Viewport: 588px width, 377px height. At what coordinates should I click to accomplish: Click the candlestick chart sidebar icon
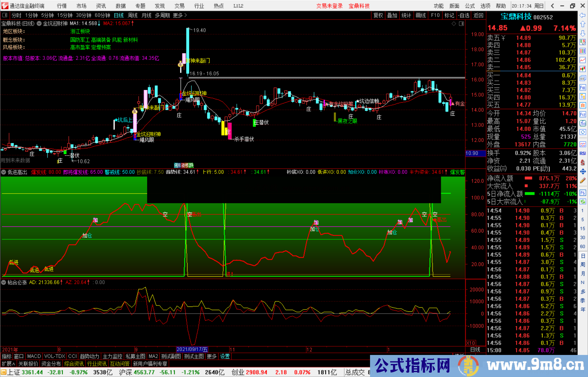click(583, 69)
